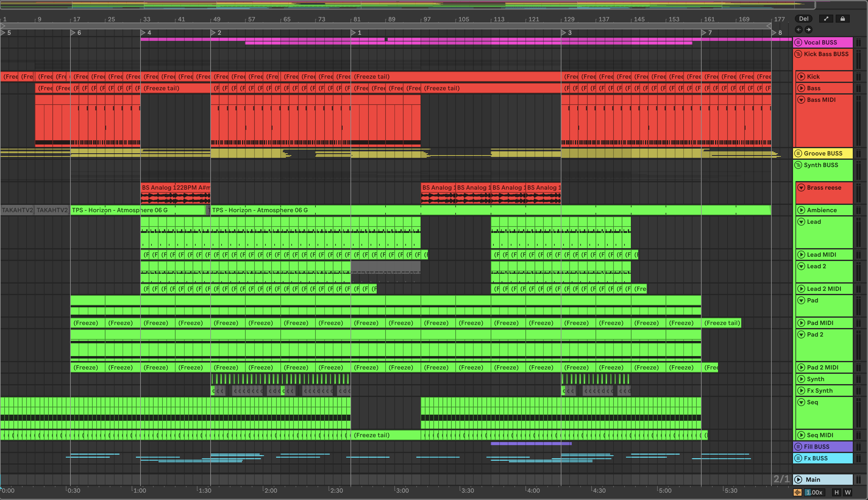868x500 pixels.
Task: Unfold the Kick track
Action: 801,77
